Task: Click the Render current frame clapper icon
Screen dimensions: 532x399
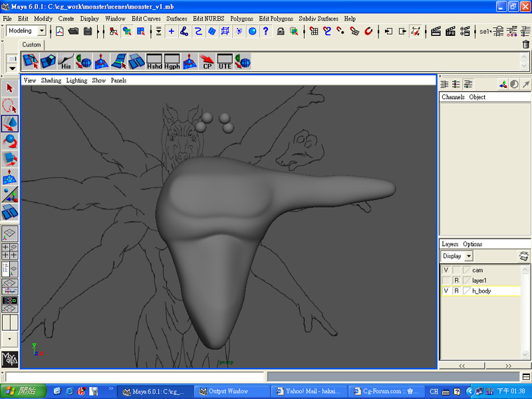Action: (x=436, y=31)
